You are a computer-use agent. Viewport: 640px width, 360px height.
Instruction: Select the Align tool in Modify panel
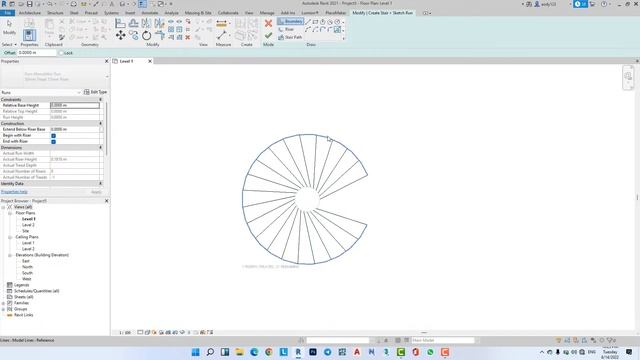pos(120,23)
